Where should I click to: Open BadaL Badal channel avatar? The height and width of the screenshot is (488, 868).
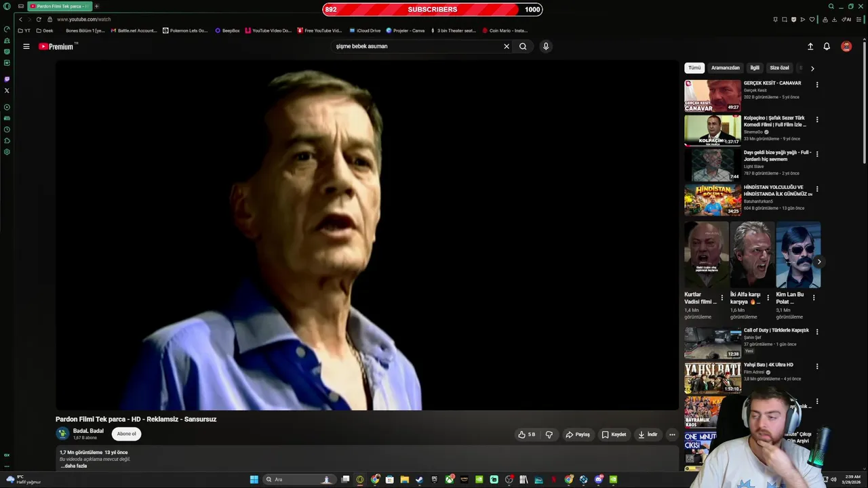63,434
